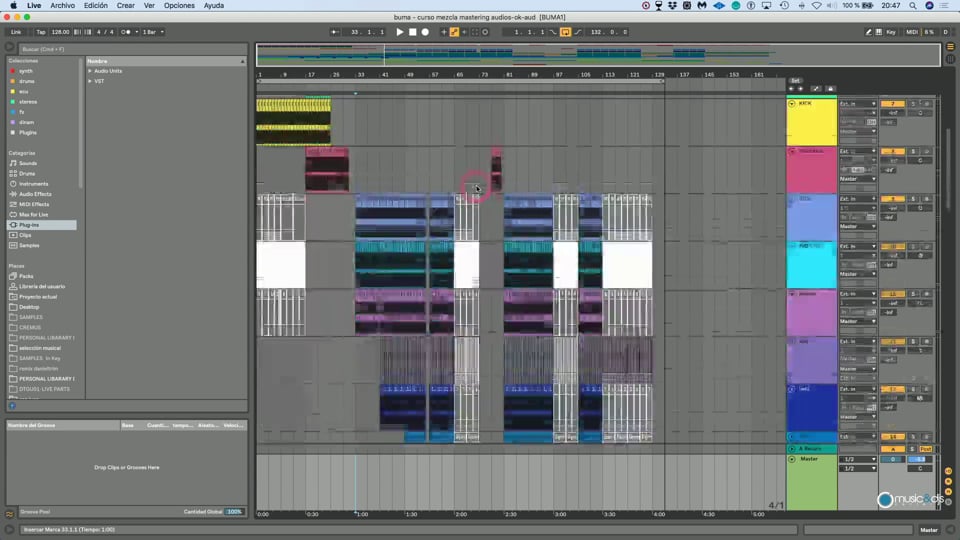This screenshot has width=960, height=540.
Task: Open Librería del usuario place
Action: pyautogui.click(x=42, y=287)
